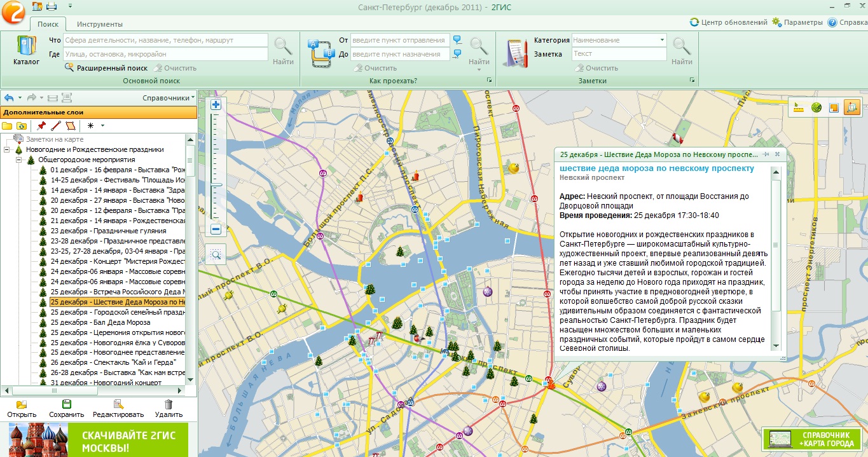Zoom in with the map plus button

point(216,105)
